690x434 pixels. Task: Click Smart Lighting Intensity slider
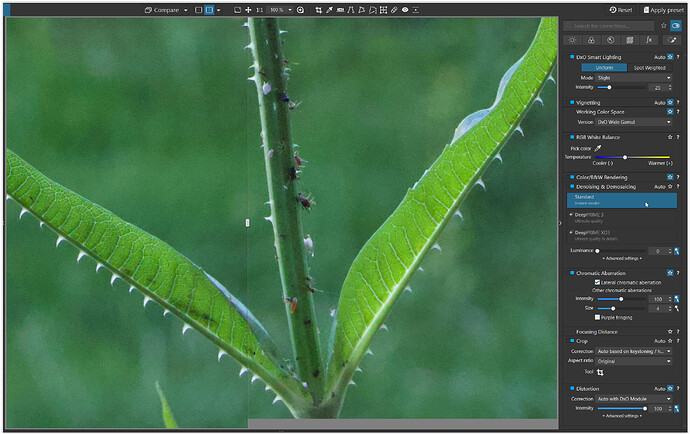coord(621,88)
